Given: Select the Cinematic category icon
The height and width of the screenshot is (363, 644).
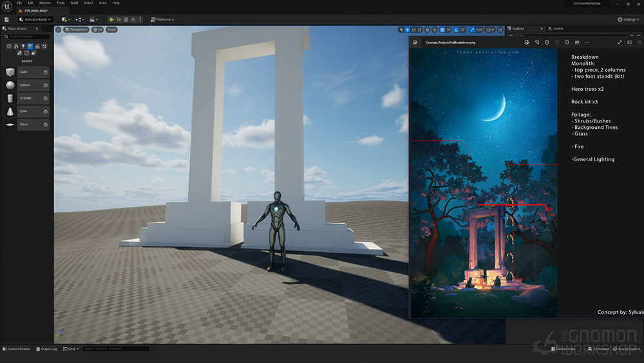Looking at the screenshot, I should point(37,46).
